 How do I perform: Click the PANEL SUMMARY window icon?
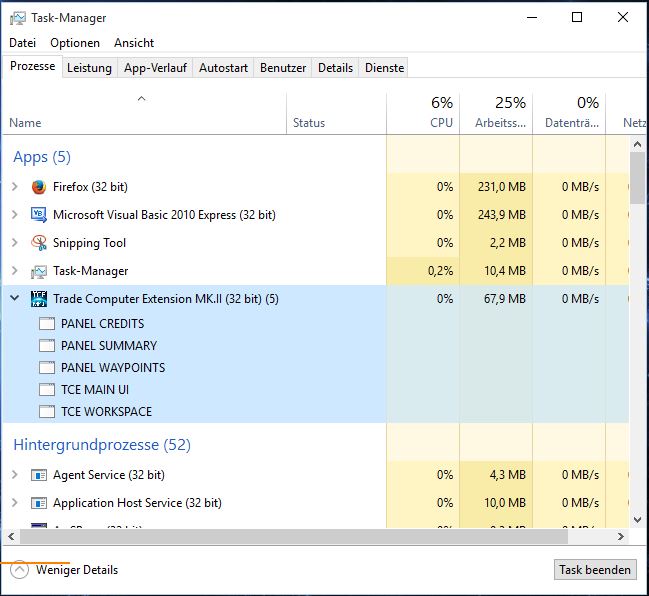47,346
